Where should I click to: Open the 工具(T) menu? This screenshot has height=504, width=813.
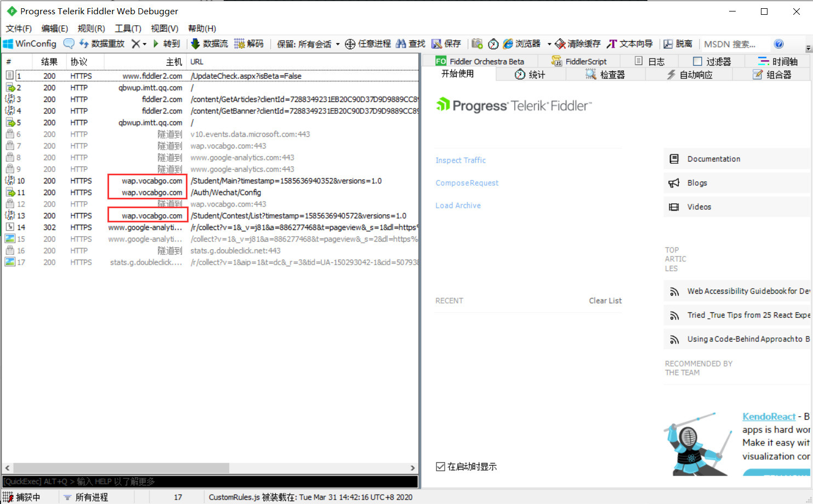(128, 28)
